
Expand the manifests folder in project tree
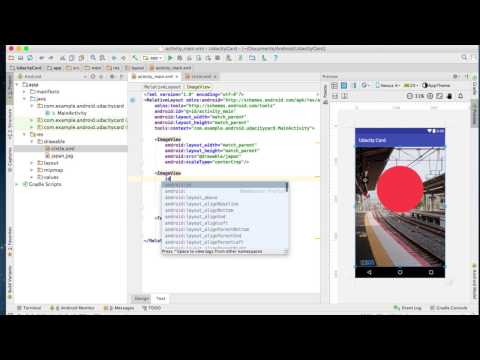[24, 92]
